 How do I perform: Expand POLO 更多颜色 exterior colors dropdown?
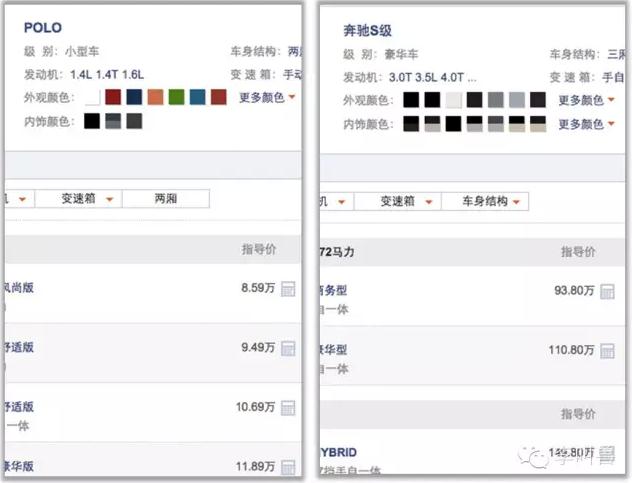click(267, 97)
